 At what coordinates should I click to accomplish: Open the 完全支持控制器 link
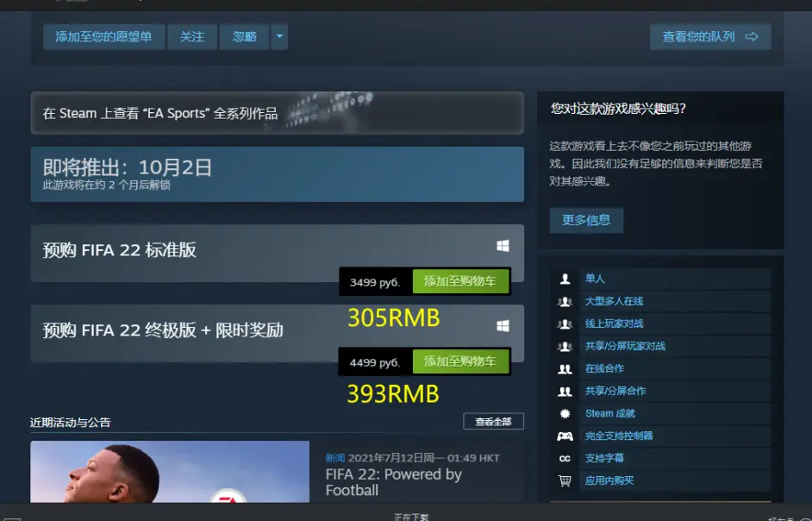pos(619,436)
